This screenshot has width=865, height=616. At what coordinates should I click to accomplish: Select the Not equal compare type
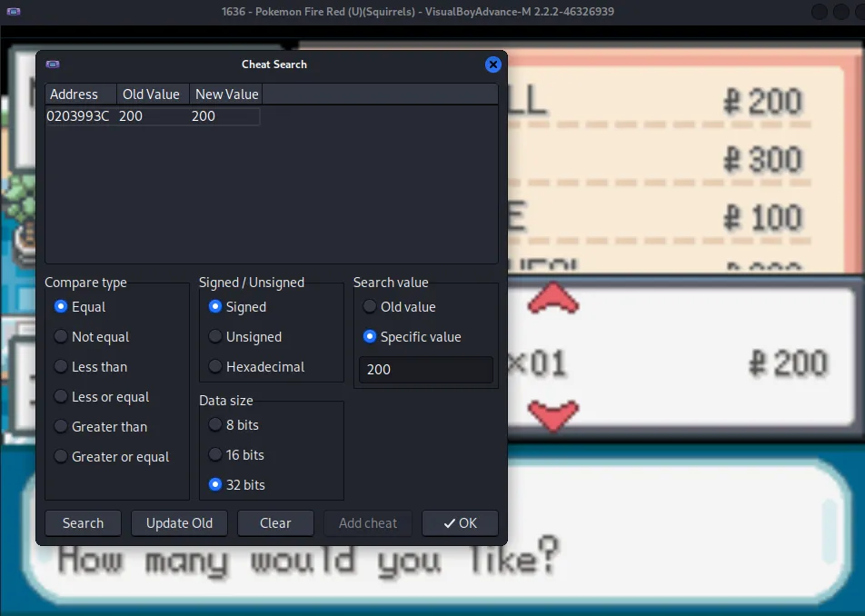coord(61,337)
